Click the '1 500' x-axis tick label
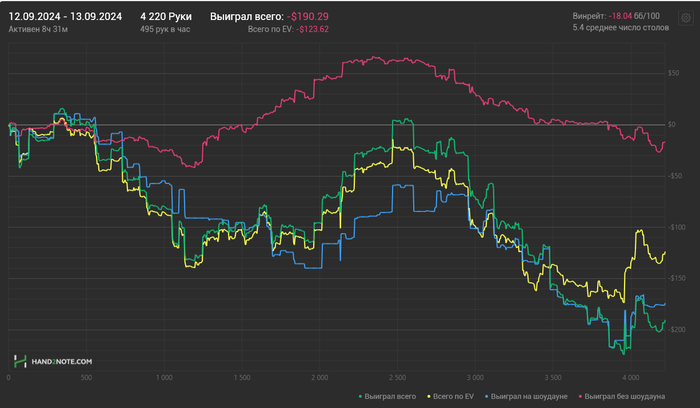Screen dimensions: 700x408 [242, 378]
